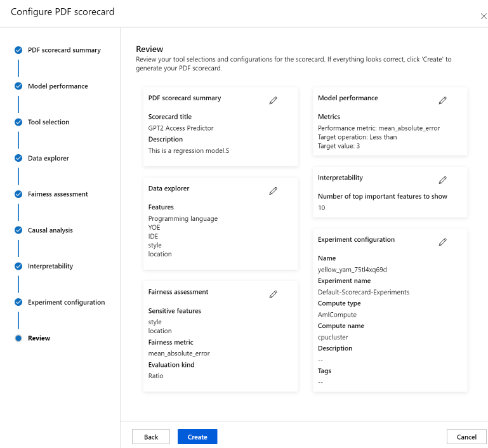Edit the PDF scorecard summary card
Viewport: 488px width, 448px height.
[x=274, y=100]
